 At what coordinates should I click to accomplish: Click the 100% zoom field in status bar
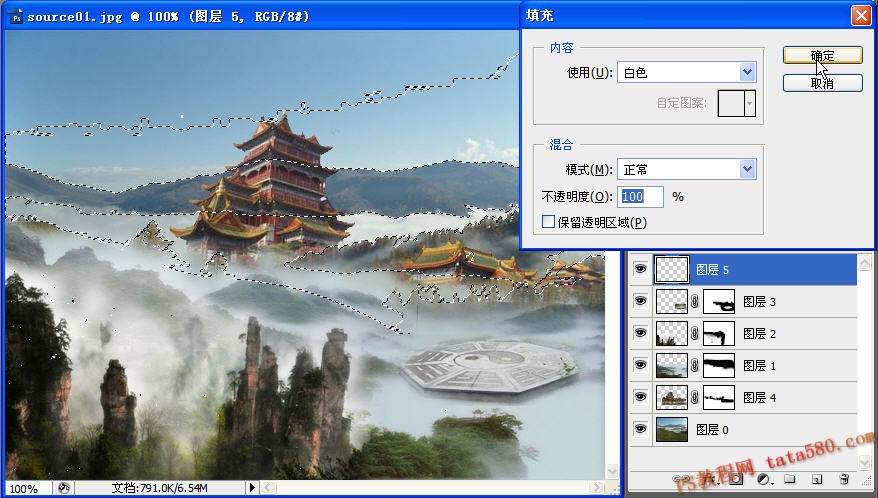28,488
